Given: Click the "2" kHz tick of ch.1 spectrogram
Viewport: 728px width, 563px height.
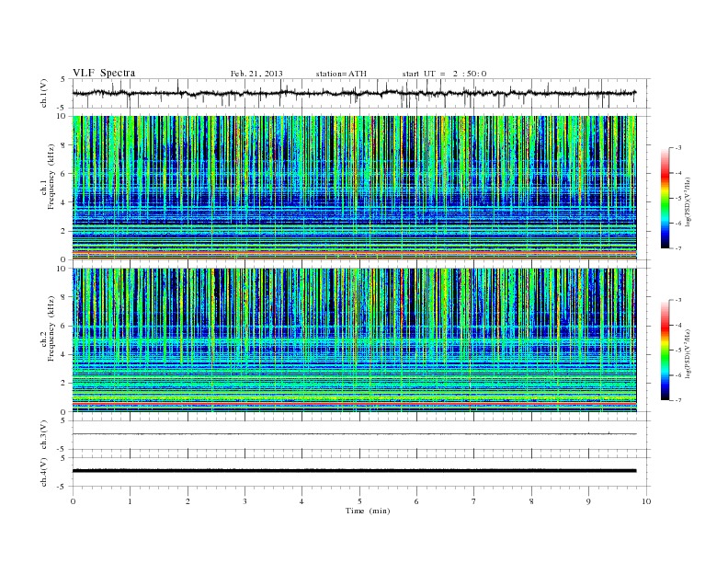Looking at the screenshot, I should pos(63,231).
